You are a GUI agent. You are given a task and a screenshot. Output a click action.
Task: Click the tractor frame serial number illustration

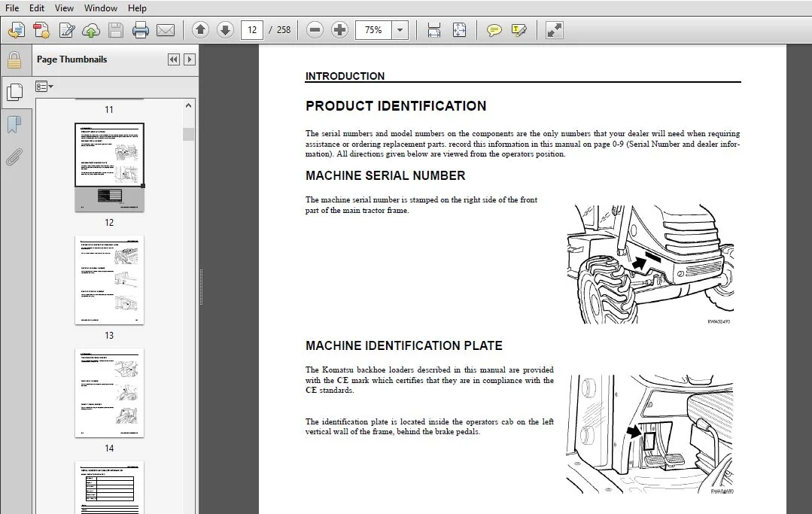(x=650, y=264)
